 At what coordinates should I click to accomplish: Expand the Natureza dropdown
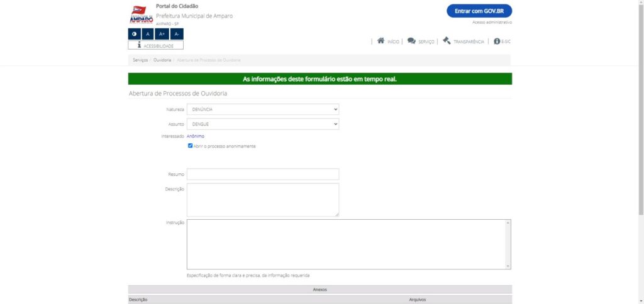click(x=262, y=109)
